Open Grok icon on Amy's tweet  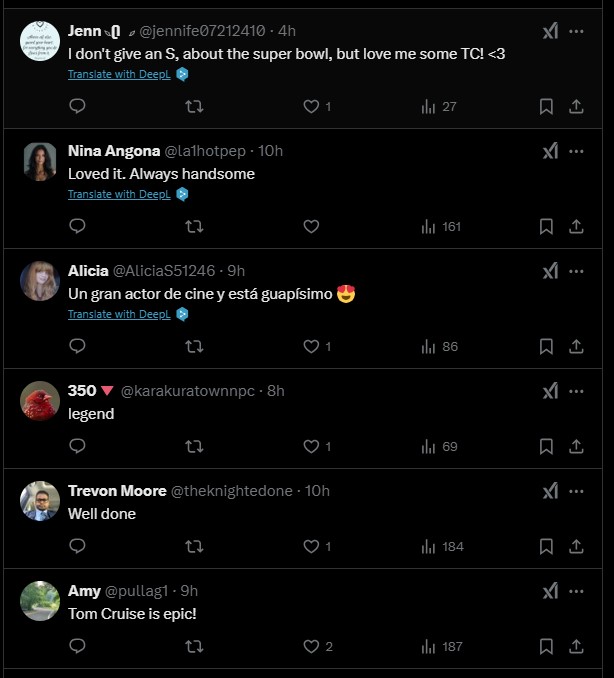click(549, 591)
